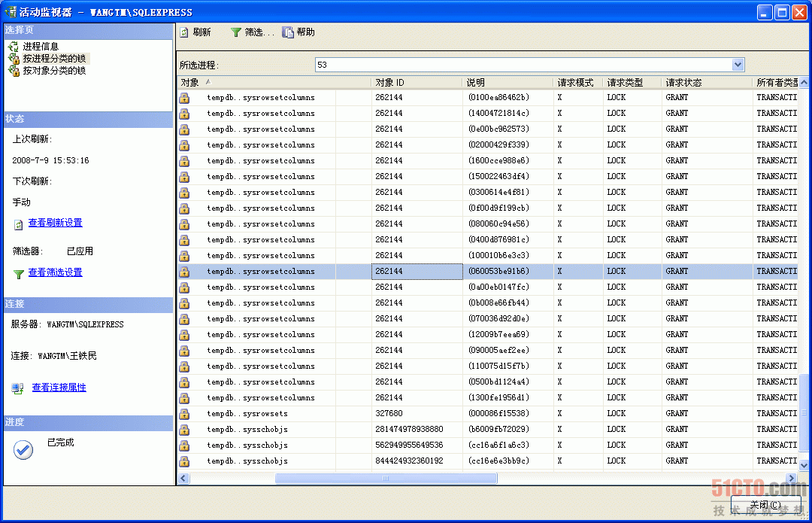Screen dimensions: 812x523
Task: Open the 所选进程 dropdown list
Action: coord(738,65)
